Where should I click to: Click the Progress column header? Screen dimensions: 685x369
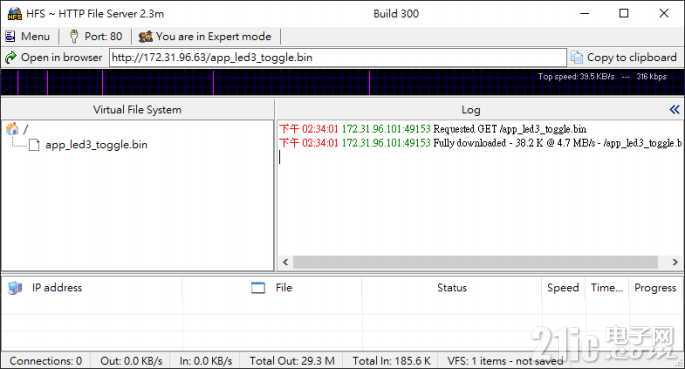click(x=655, y=288)
